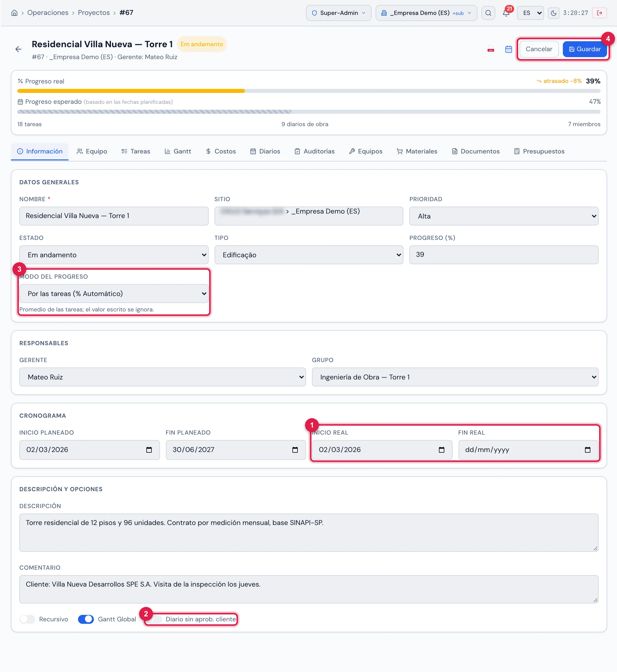Open the Equipos tab
The height and width of the screenshot is (672, 617).
pos(366,151)
